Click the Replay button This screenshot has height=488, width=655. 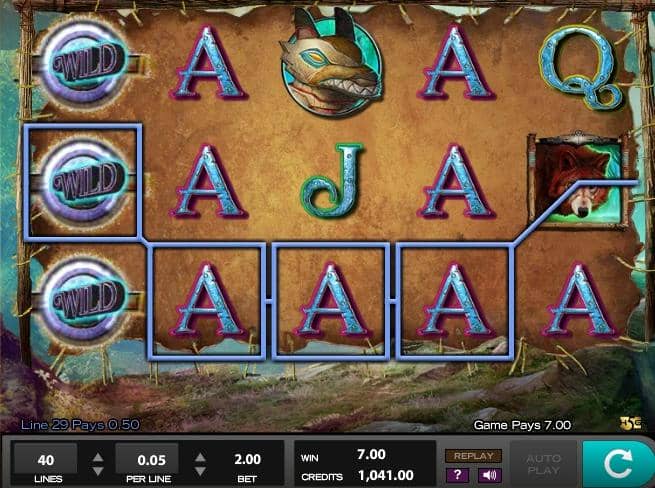pos(473,456)
